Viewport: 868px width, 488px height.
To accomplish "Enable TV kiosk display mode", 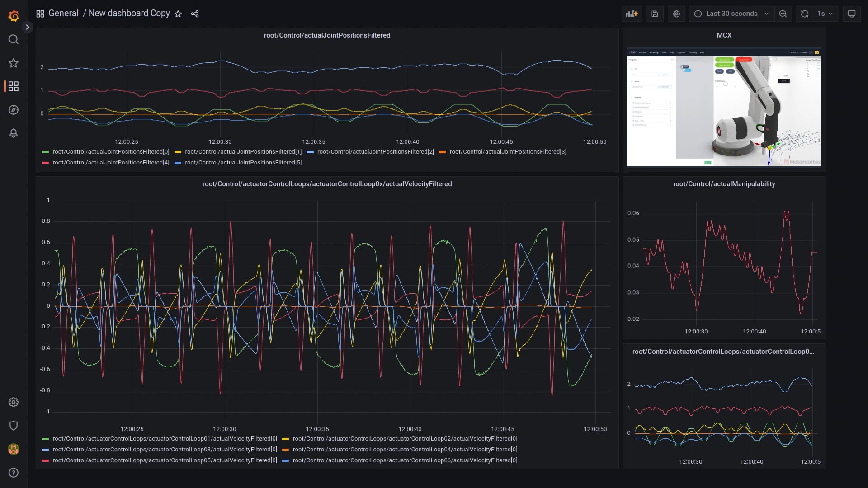I will [x=852, y=14].
